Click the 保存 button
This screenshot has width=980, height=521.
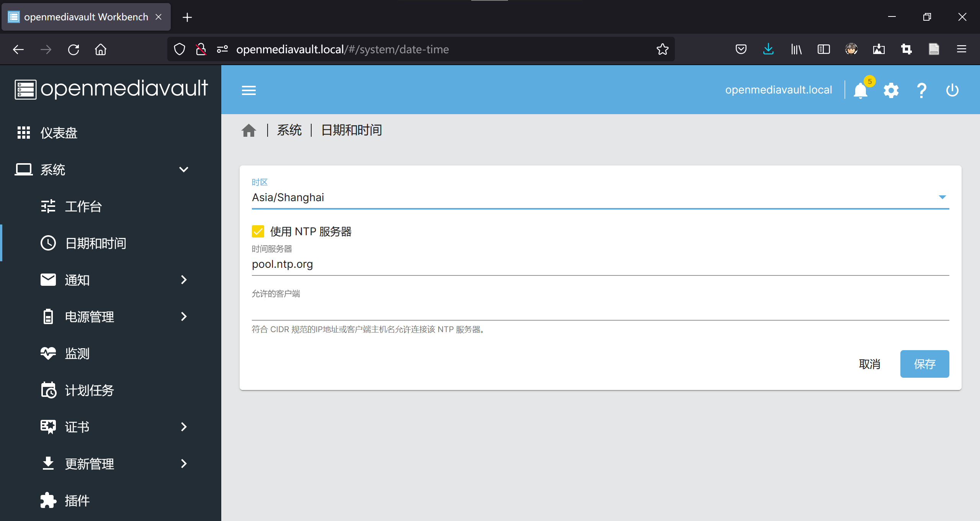point(924,364)
